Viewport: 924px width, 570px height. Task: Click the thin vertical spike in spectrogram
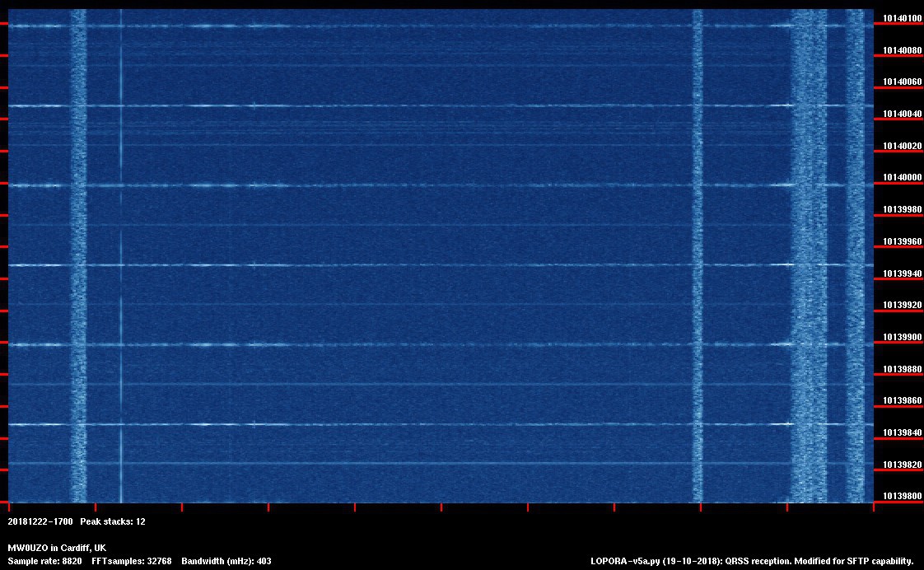[x=121, y=247]
